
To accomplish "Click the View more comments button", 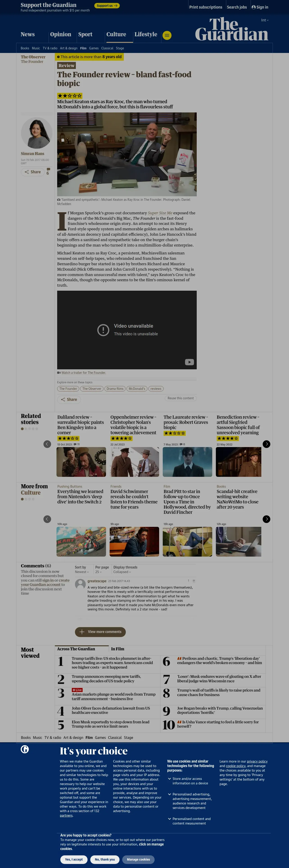I will coord(100,632).
